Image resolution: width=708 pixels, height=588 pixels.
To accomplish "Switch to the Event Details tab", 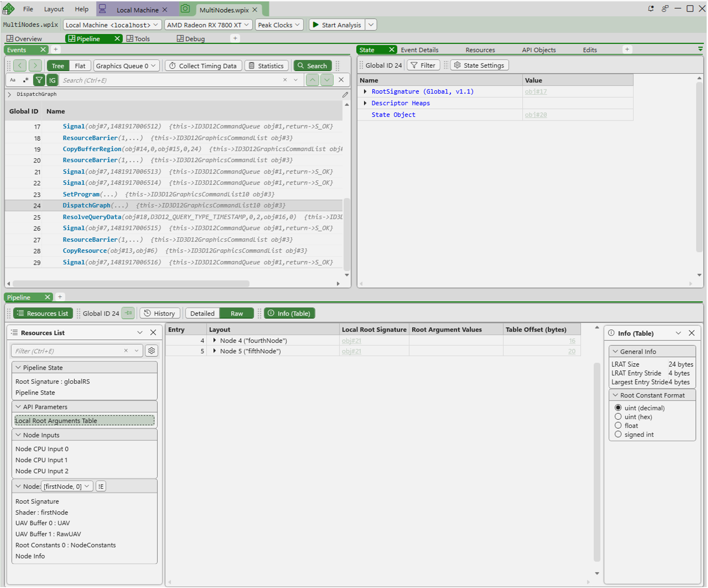I will (x=419, y=50).
